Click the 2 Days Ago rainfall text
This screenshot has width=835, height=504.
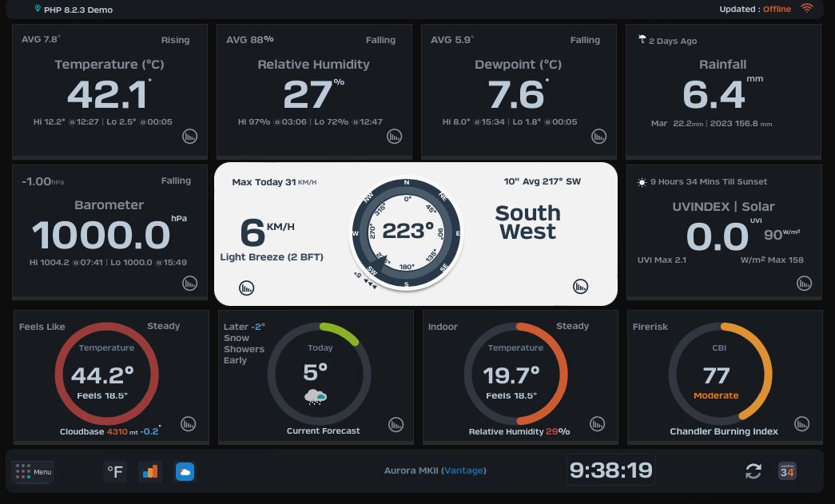tap(673, 41)
